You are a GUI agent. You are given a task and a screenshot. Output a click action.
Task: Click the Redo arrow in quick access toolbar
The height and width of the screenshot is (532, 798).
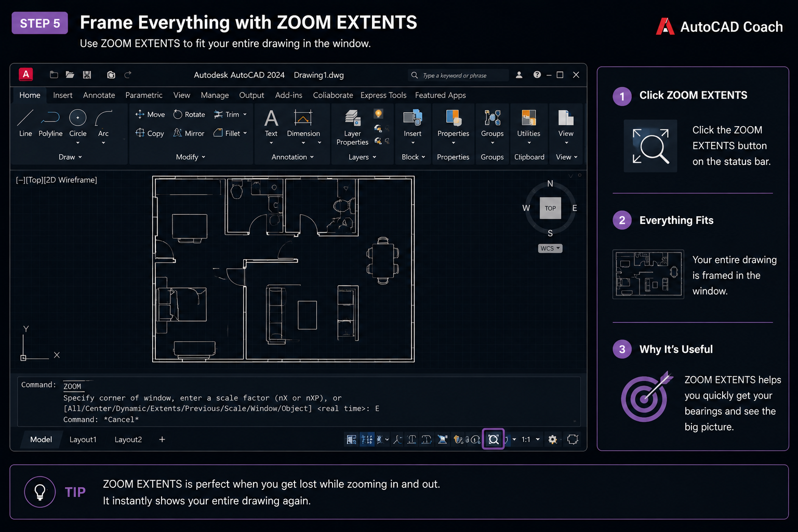[128, 75]
